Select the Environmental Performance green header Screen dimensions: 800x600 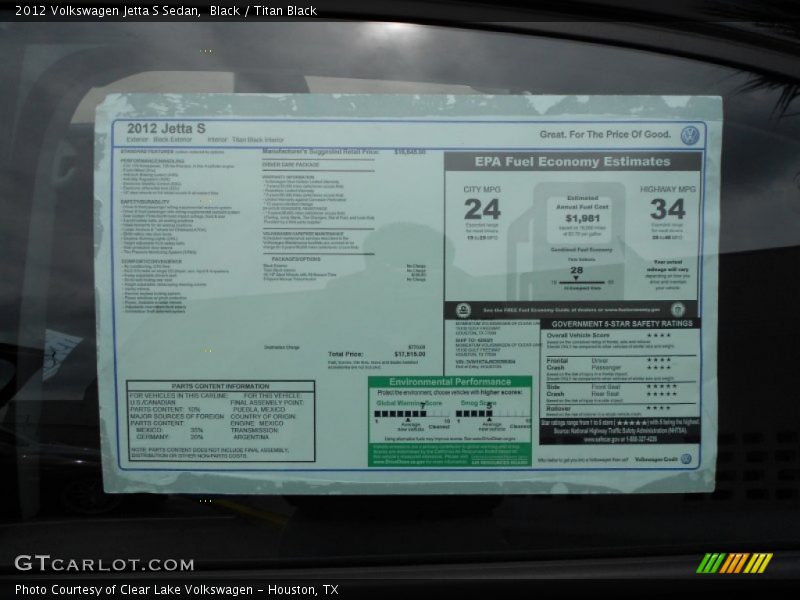click(450, 382)
